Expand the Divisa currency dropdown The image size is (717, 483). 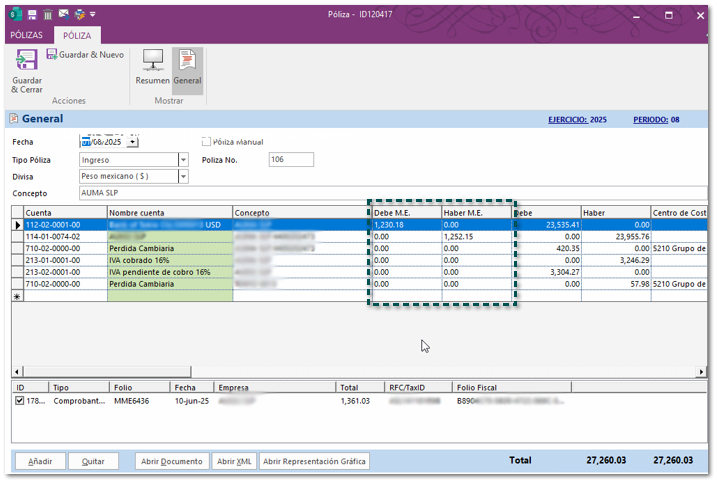coord(183,177)
